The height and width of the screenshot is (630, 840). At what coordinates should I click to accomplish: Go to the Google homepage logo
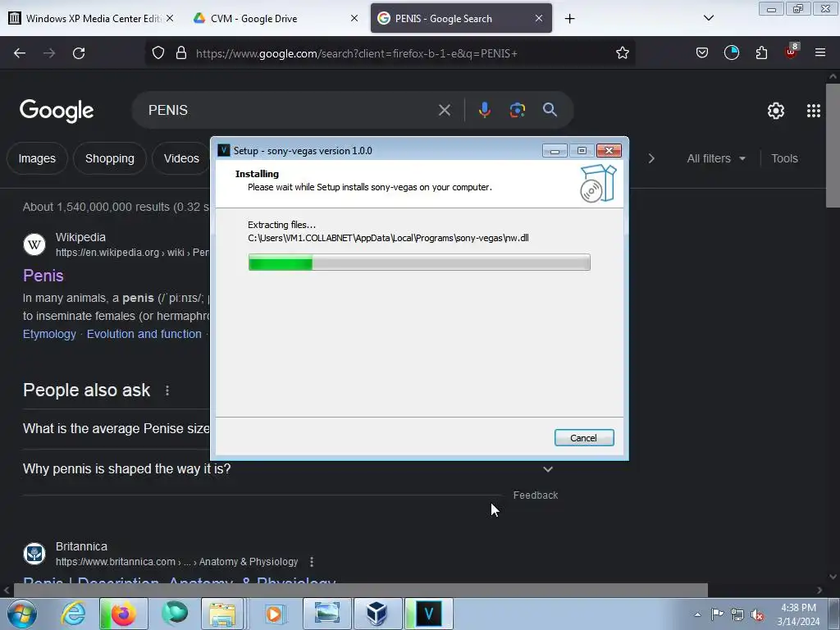57,111
